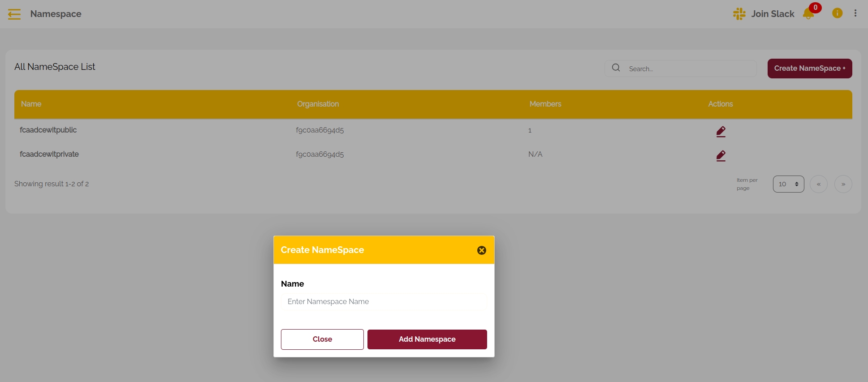Open the notifications bell
This screenshot has width=868, height=382.
tap(809, 14)
